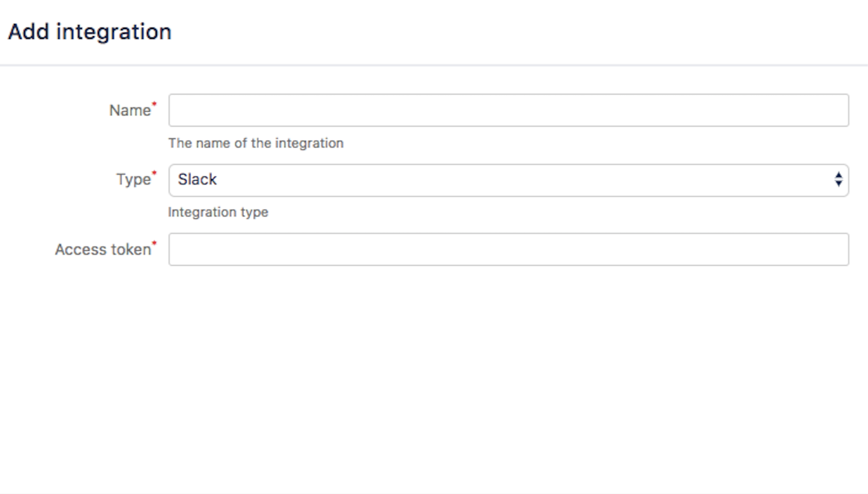Click the down arrow in Type selector
Image resolution: width=868 pixels, height=494 pixels.
tap(838, 184)
